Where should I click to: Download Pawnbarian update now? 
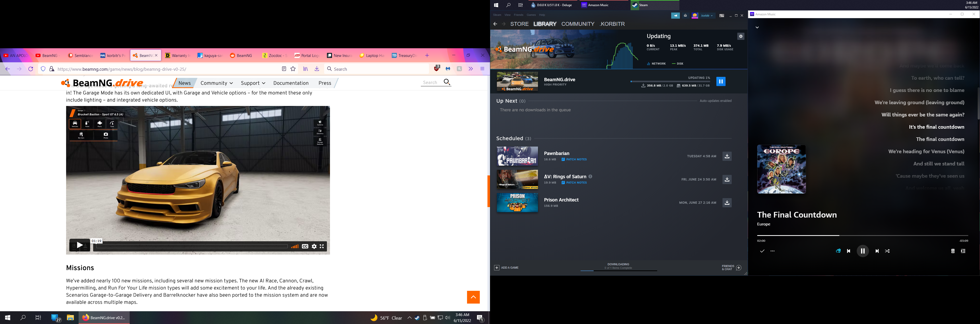(727, 156)
